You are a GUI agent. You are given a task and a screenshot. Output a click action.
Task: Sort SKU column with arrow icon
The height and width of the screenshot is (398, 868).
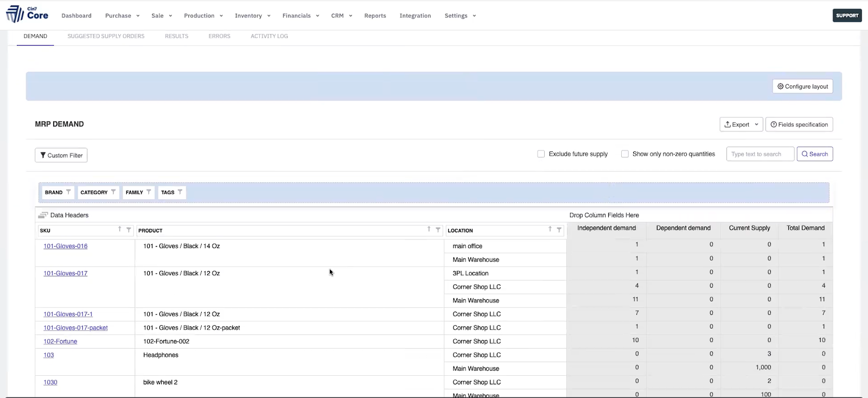pos(120,230)
